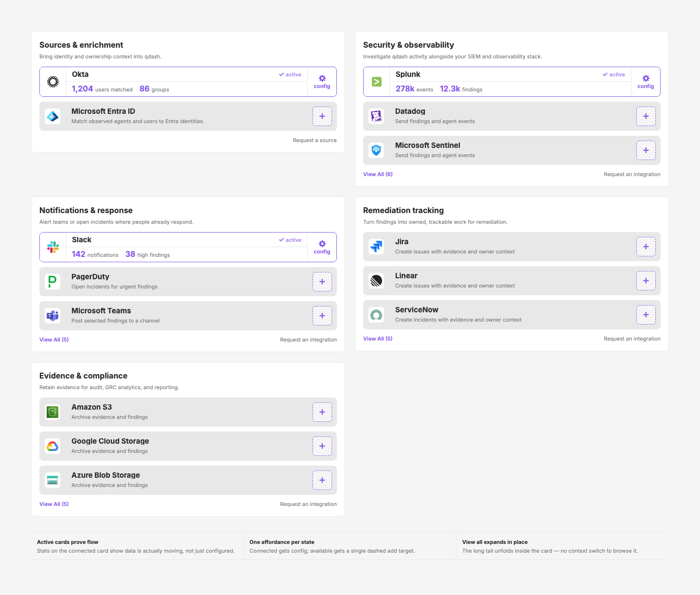Request an integration under Evidence & compliance

coord(308,504)
